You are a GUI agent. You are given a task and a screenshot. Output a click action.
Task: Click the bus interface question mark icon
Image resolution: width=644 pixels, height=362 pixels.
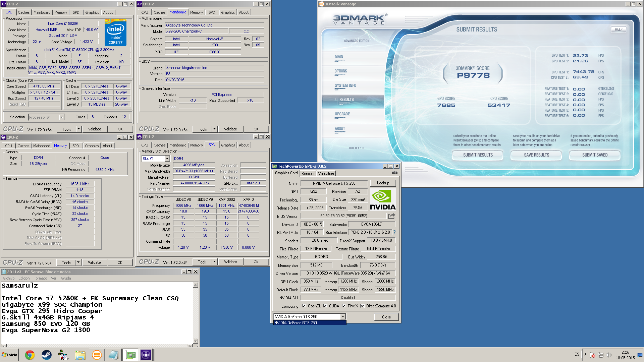pyautogui.click(x=394, y=232)
